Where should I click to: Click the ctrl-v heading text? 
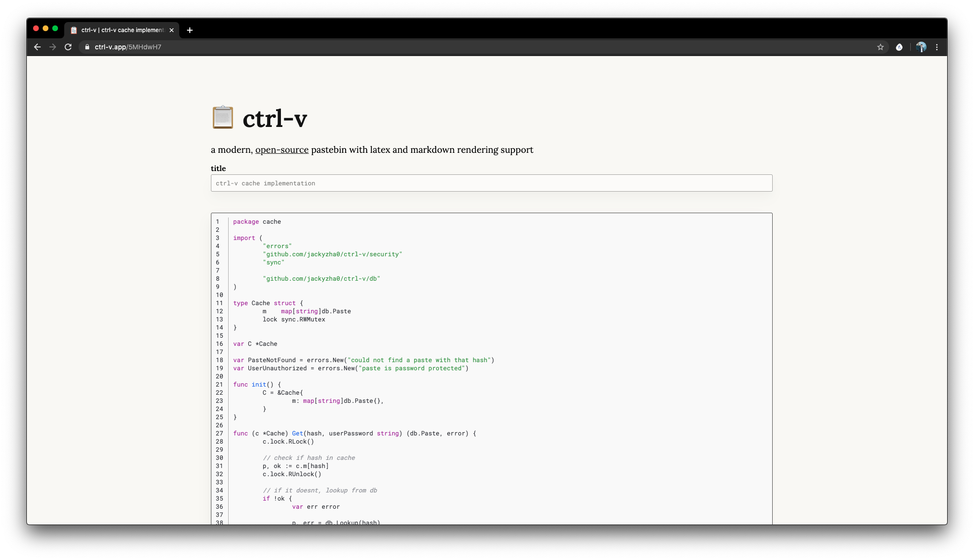275,118
